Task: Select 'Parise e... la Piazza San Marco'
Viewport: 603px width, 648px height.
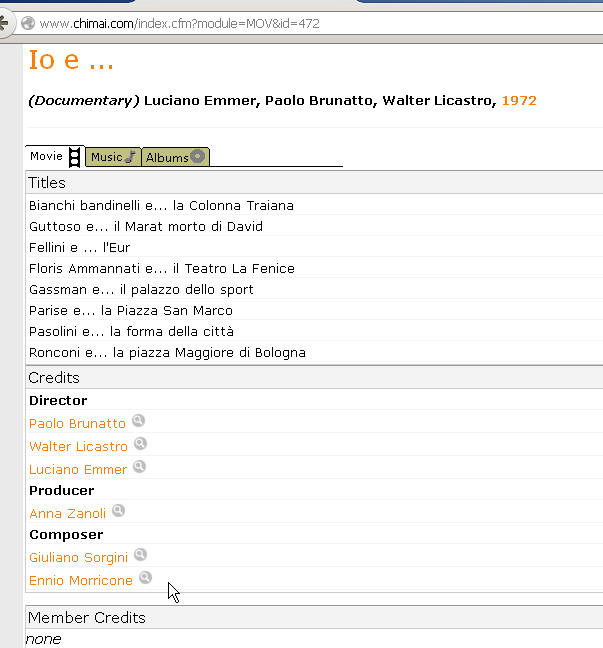Action: coord(131,311)
